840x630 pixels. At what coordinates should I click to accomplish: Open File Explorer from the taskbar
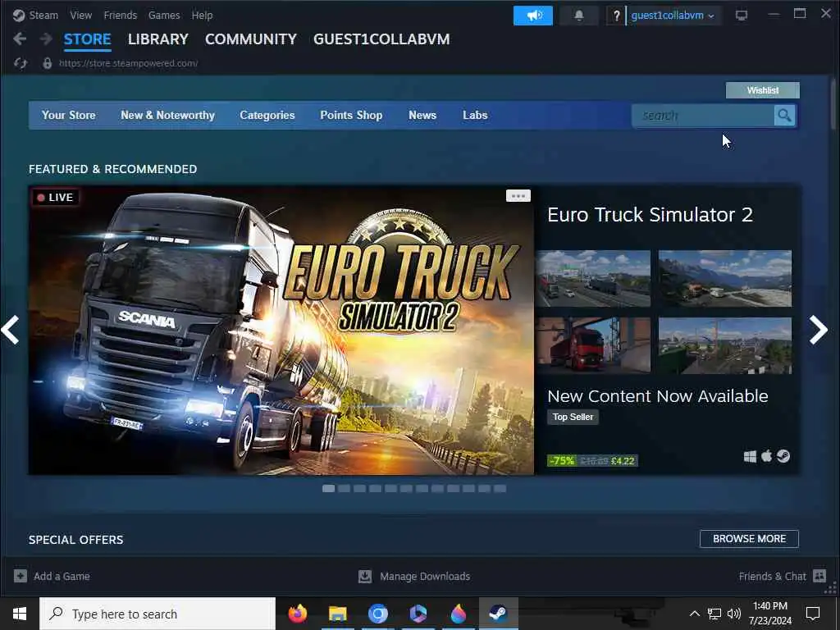(x=337, y=614)
